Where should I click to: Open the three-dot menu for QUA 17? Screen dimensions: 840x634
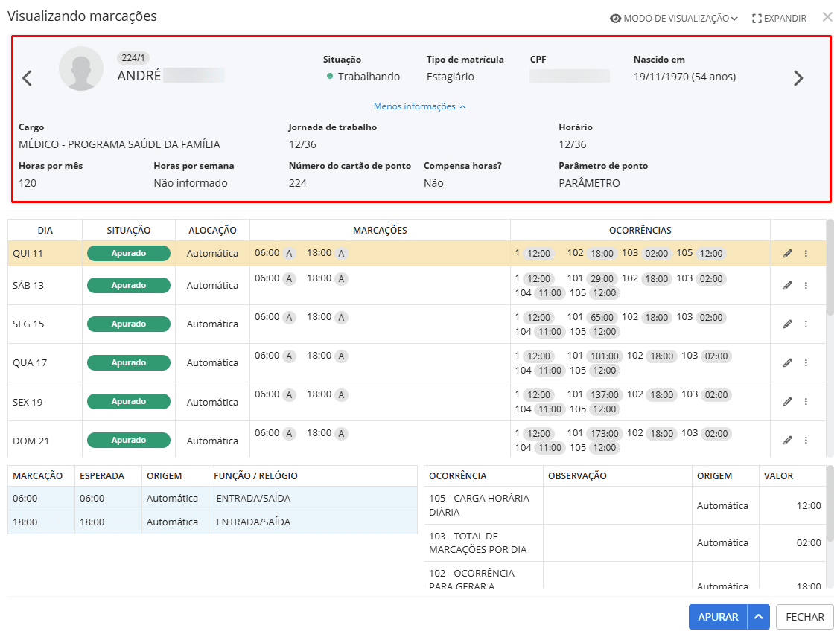[x=806, y=363]
